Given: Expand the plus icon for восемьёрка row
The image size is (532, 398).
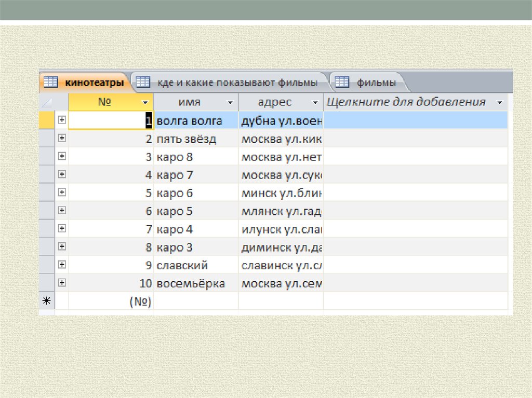Looking at the screenshot, I should [62, 283].
